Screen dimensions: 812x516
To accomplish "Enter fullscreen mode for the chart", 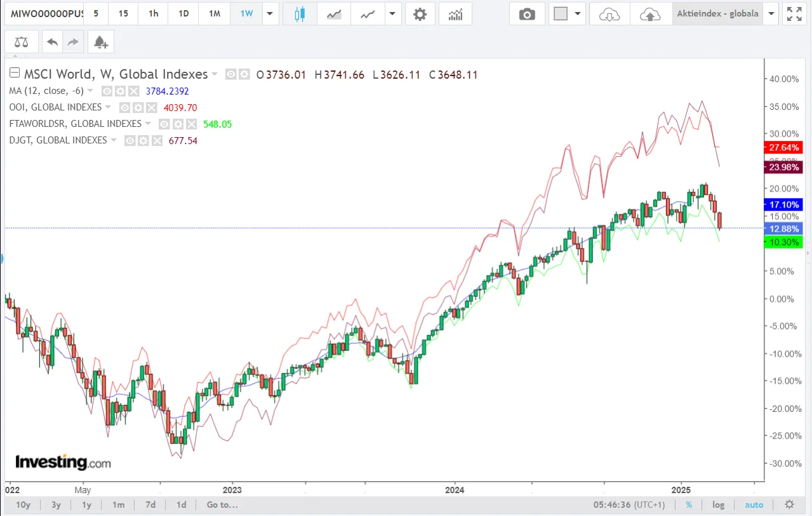I will click(x=794, y=14).
